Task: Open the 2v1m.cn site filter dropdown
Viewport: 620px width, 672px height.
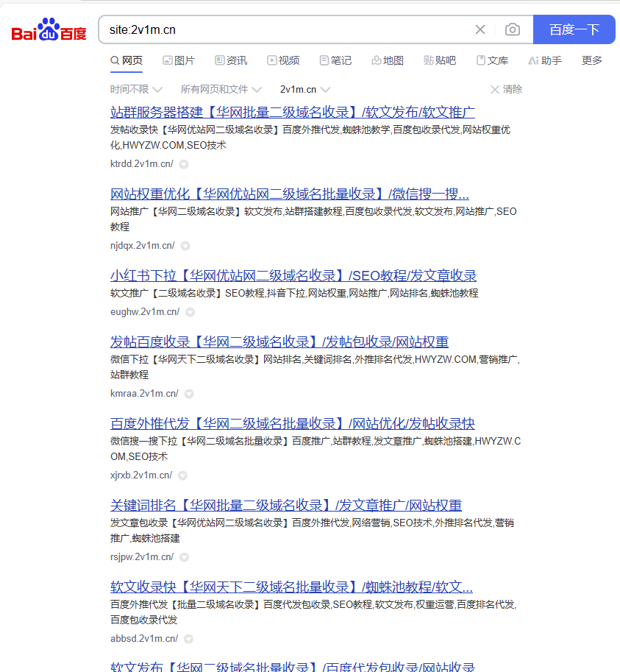Action: point(305,89)
